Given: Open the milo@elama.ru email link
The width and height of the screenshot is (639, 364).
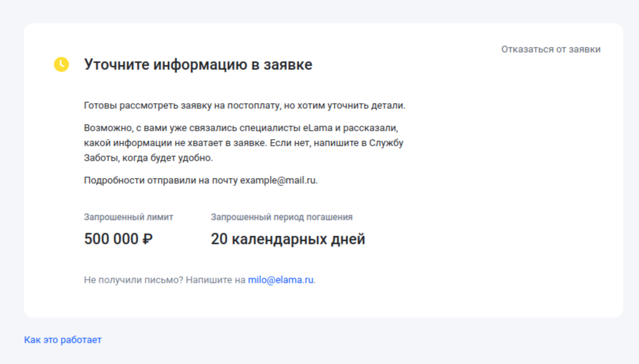Looking at the screenshot, I should [281, 280].
